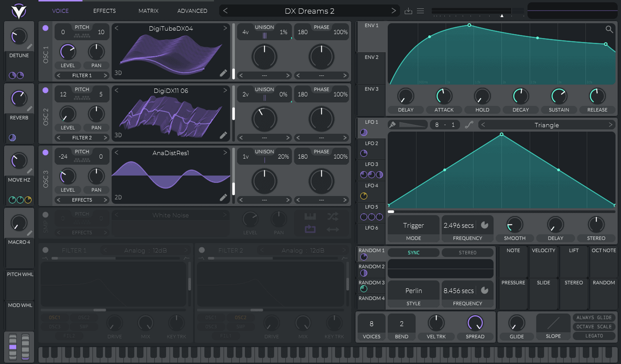621x364 pixels.
Task: Click the LFO 1 paintbrush icon
Action: pyautogui.click(x=392, y=125)
